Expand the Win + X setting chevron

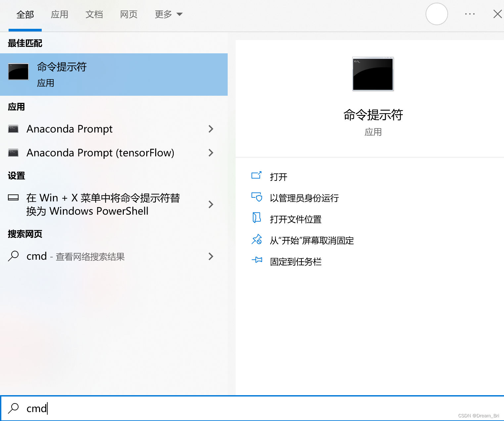coord(211,204)
